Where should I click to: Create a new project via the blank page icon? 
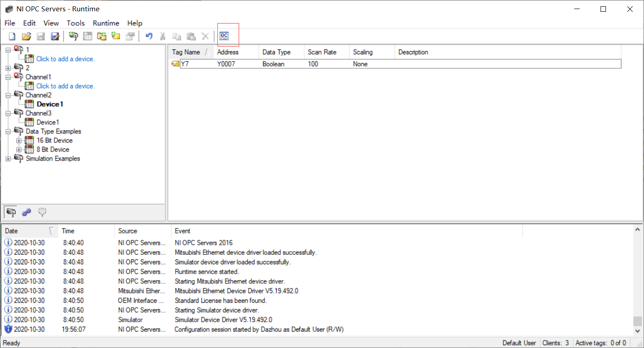coord(11,35)
